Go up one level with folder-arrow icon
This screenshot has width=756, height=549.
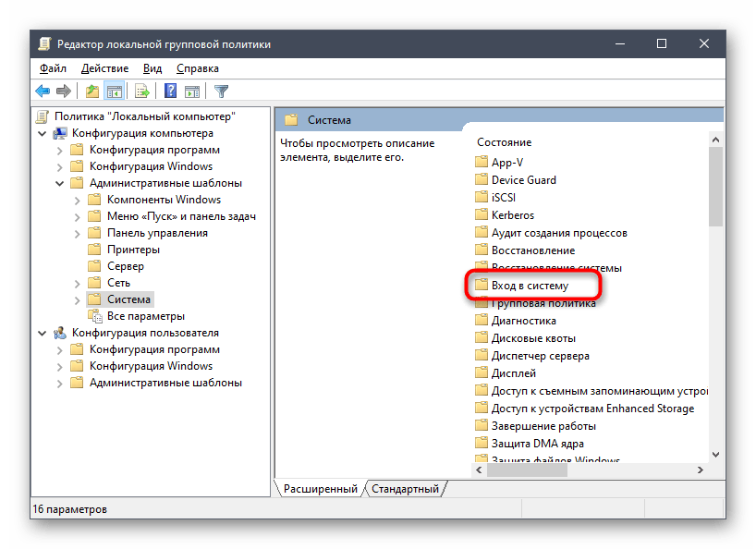pos(91,91)
